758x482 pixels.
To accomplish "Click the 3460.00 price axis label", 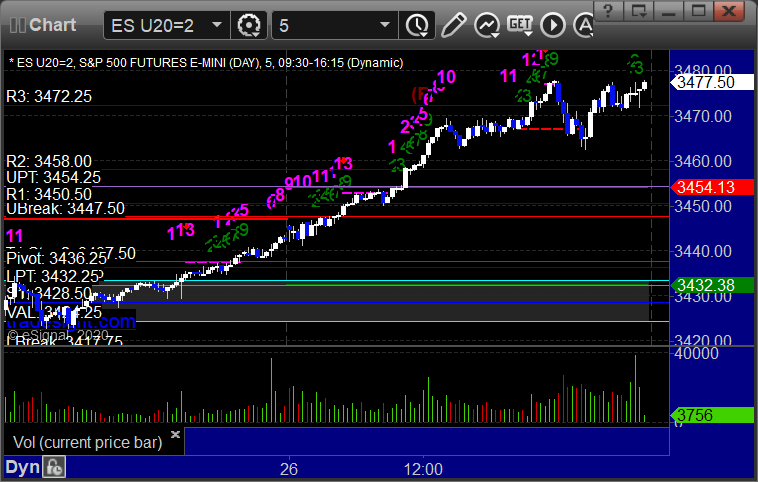I will (x=702, y=161).
